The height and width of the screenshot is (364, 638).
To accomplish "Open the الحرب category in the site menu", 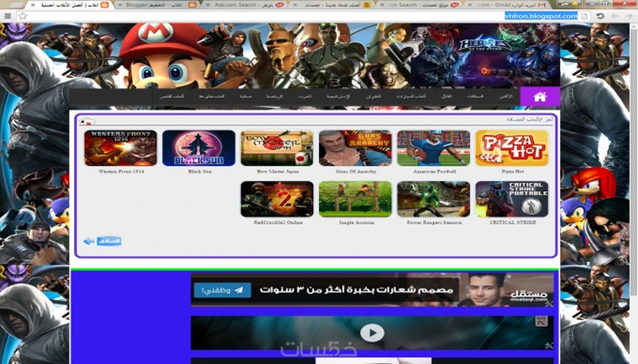I will pyautogui.click(x=305, y=96).
